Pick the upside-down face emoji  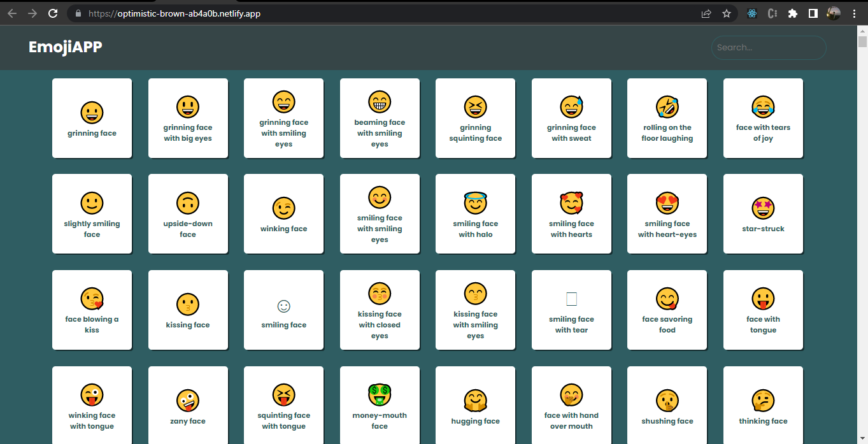pyautogui.click(x=188, y=214)
